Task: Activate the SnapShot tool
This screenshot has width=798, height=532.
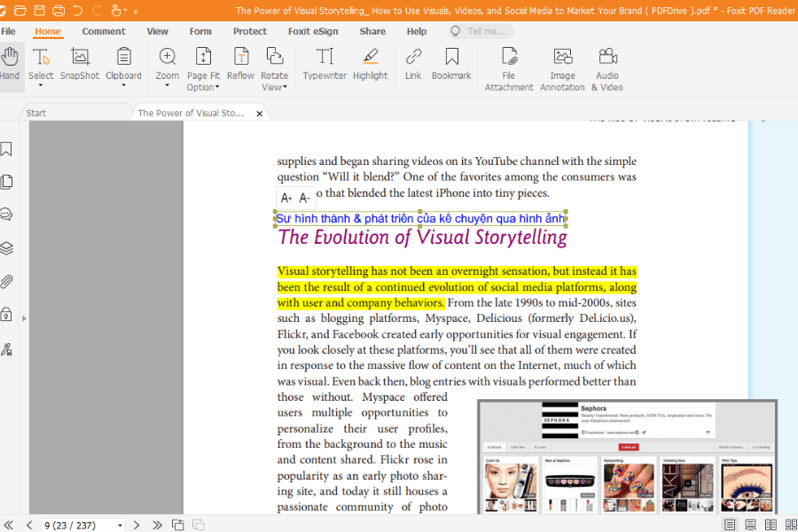Action: pyautogui.click(x=80, y=64)
